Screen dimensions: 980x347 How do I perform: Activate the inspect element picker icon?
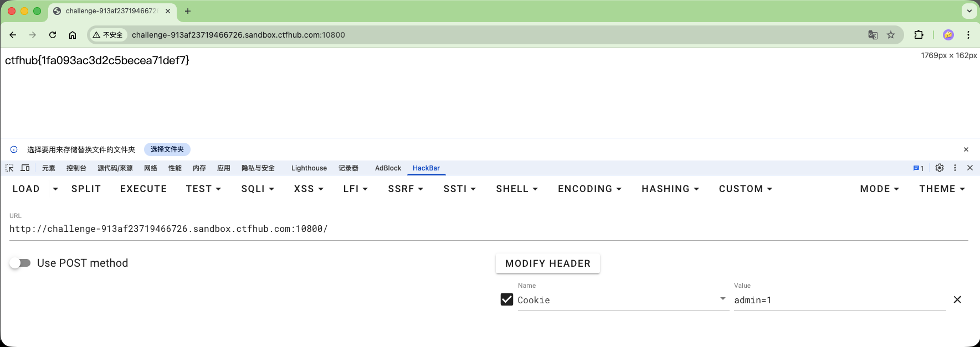point(9,168)
